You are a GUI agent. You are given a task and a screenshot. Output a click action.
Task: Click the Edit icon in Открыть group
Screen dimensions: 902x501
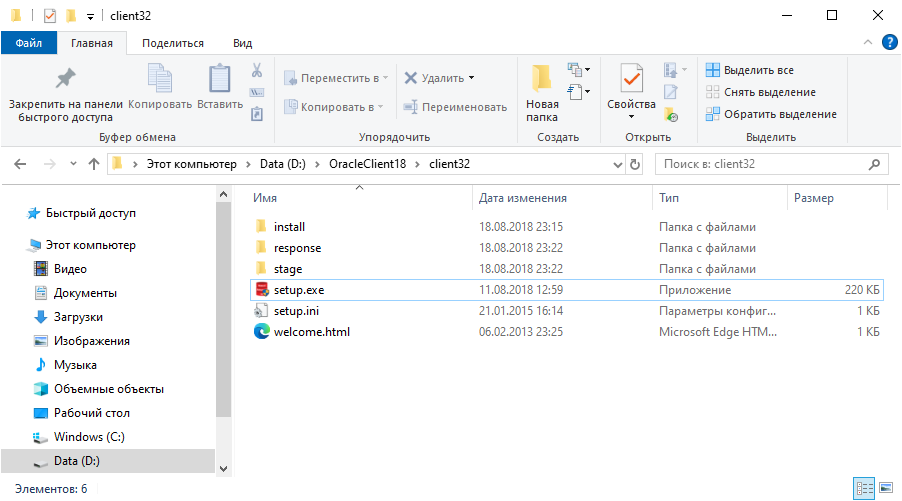click(x=671, y=92)
